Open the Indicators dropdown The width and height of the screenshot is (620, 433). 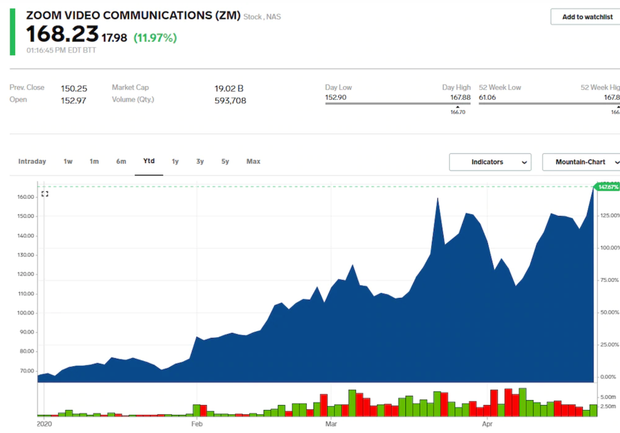pos(489,162)
